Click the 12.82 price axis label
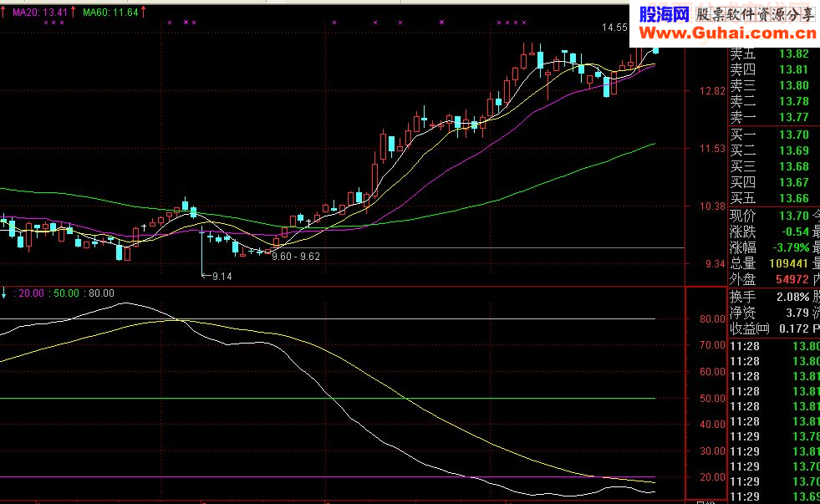The height and width of the screenshot is (504, 820). click(713, 91)
